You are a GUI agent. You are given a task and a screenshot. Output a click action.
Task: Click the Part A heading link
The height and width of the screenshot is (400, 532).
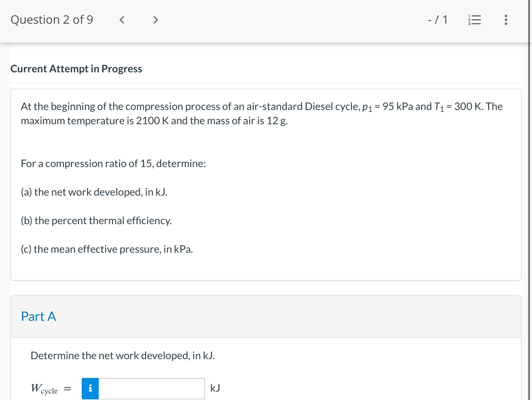coord(38,316)
